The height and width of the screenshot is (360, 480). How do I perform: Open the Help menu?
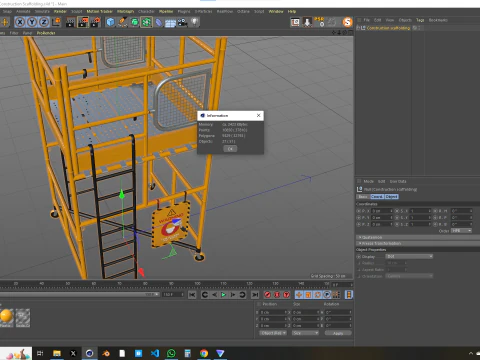[x=292, y=11]
